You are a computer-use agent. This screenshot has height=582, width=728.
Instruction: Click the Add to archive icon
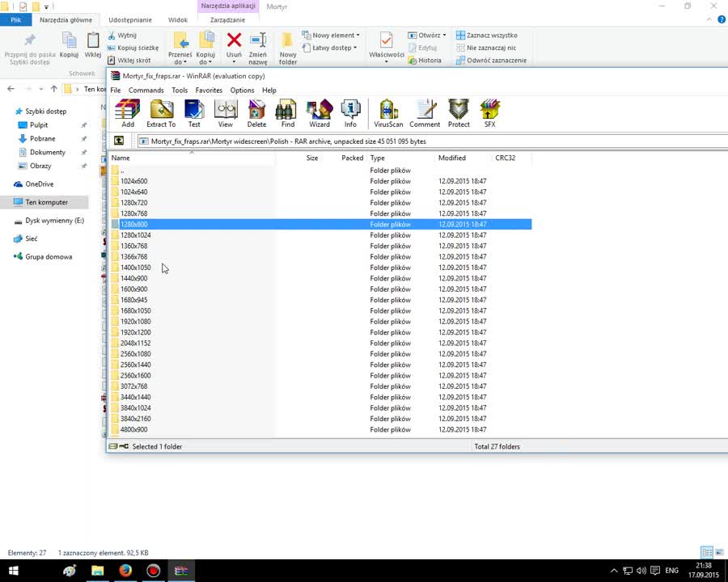(127, 112)
